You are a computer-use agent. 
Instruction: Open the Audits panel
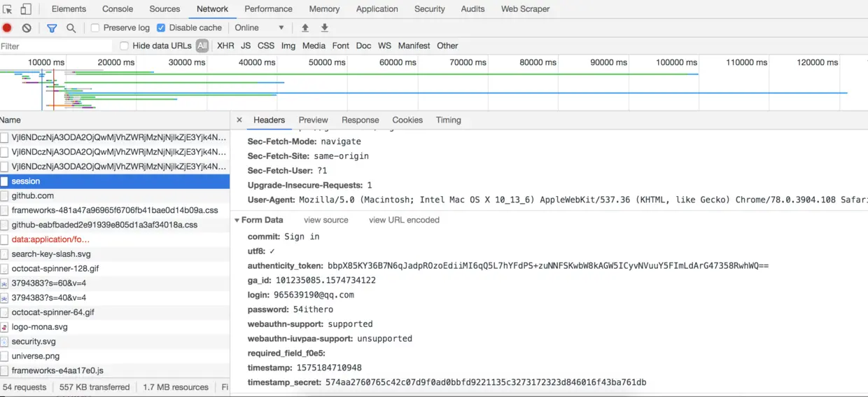(x=472, y=9)
